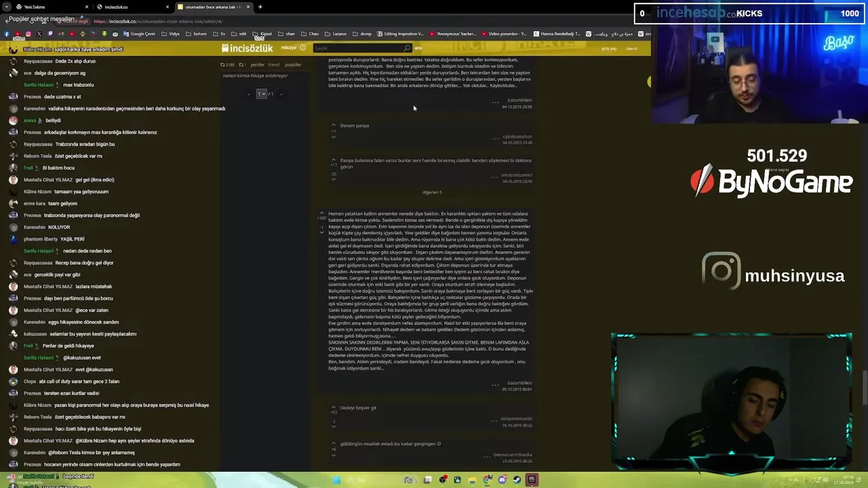The height and width of the screenshot is (488, 868).
Task: Open File Explorer from the taskbar
Action: (x=472, y=480)
